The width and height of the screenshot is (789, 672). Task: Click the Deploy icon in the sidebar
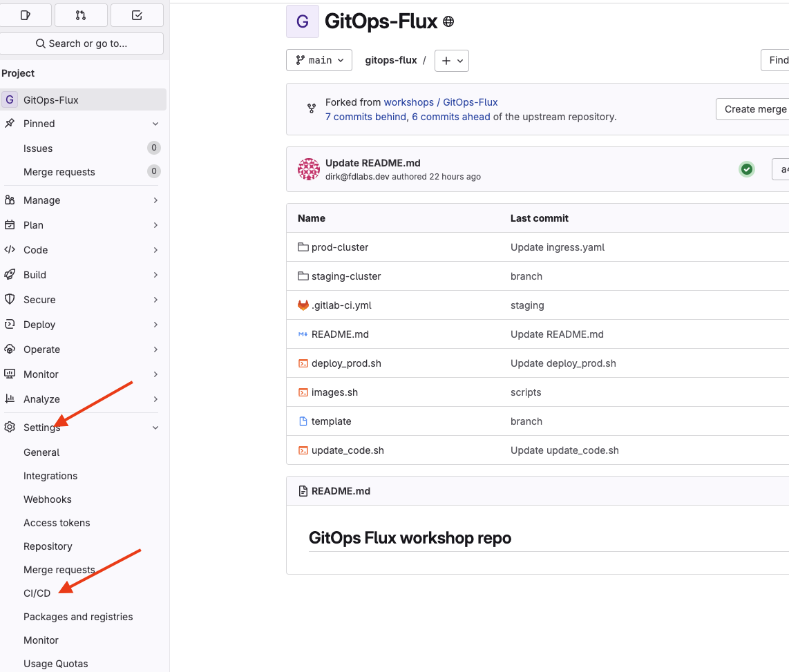point(10,324)
